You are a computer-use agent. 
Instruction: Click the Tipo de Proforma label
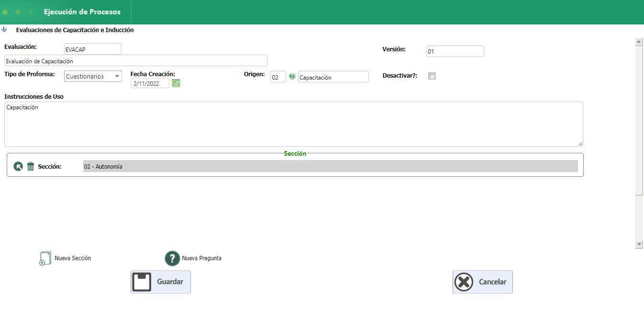point(30,74)
